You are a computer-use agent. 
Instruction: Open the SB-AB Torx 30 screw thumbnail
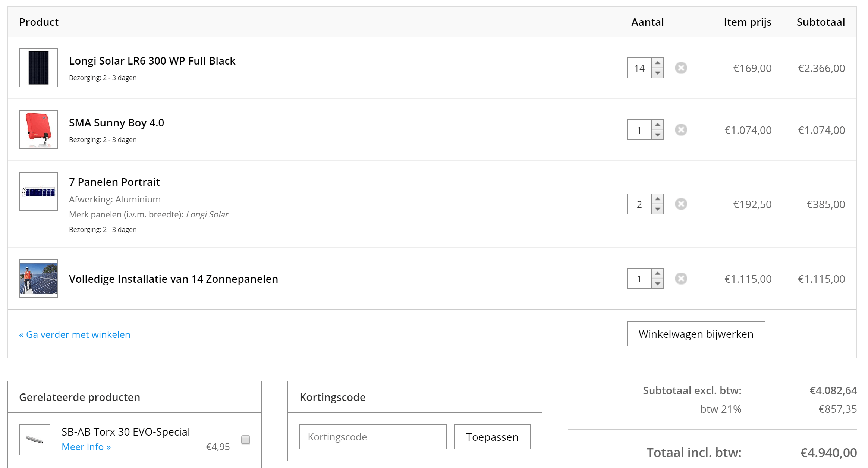click(35, 439)
